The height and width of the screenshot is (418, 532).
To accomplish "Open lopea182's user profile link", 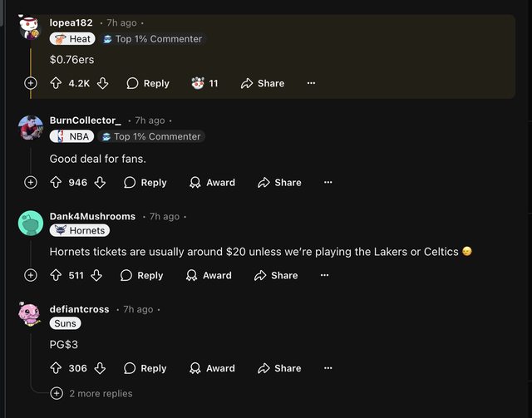I will pyautogui.click(x=71, y=22).
